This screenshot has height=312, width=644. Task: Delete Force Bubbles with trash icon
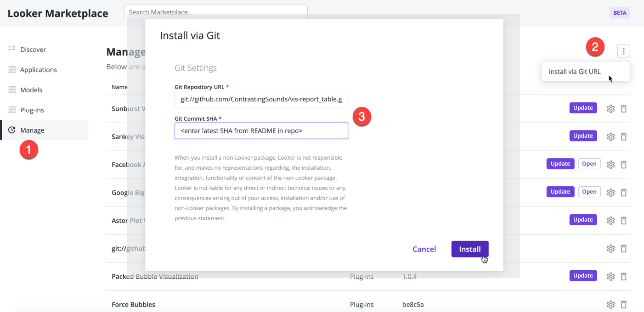pyautogui.click(x=624, y=305)
